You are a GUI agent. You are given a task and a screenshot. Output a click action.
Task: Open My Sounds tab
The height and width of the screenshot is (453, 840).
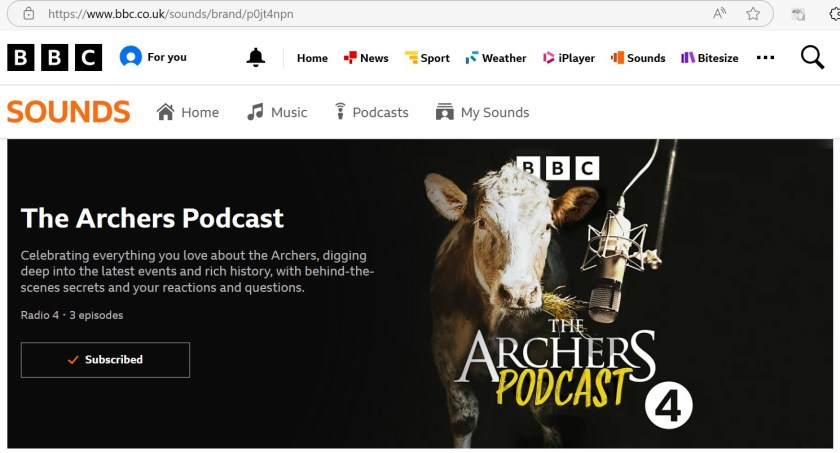point(483,112)
